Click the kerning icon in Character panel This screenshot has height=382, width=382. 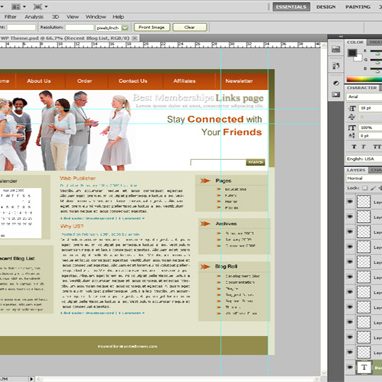[352, 117]
